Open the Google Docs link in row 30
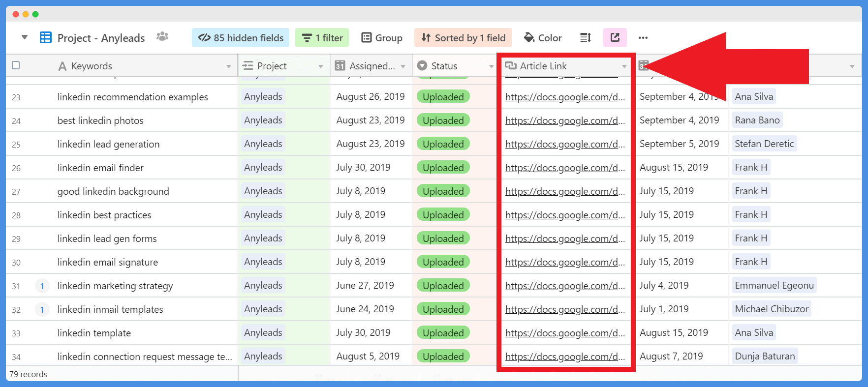 [565, 262]
